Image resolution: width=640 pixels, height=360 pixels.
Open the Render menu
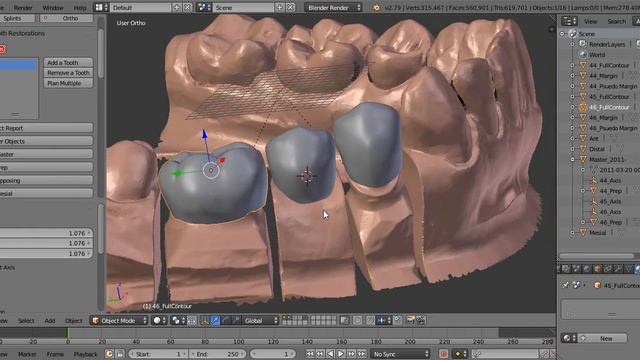pos(23,8)
